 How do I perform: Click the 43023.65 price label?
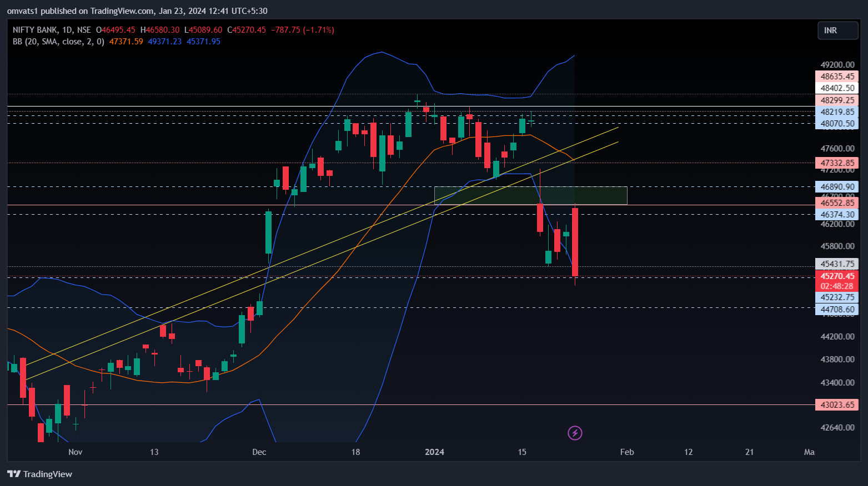[x=837, y=405]
